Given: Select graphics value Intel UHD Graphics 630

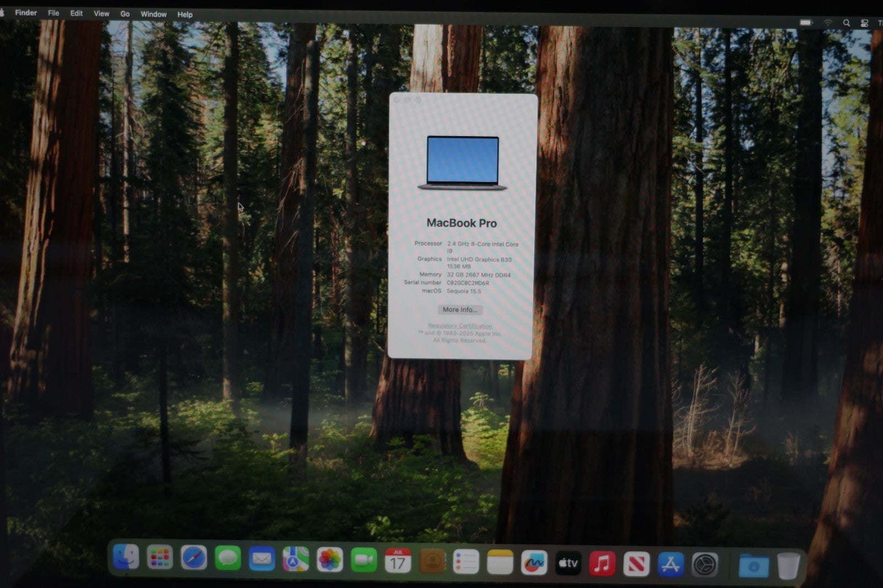Looking at the screenshot, I should tap(479, 259).
